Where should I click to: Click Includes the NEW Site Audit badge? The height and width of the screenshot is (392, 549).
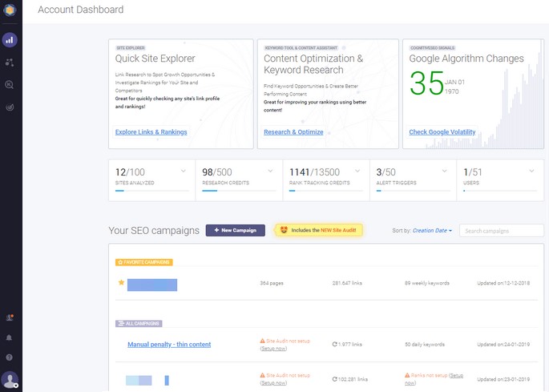coord(319,230)
